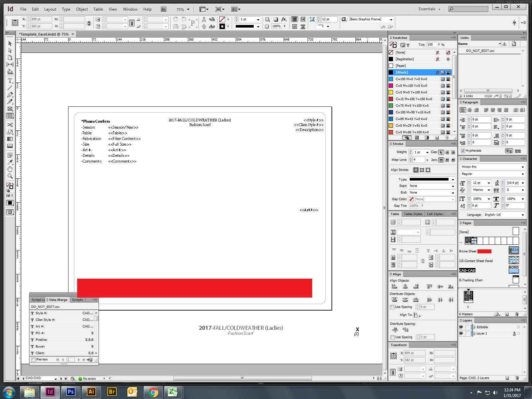Open Bridge from the application bar
The image size is (532, 399).
click(164, 9)
